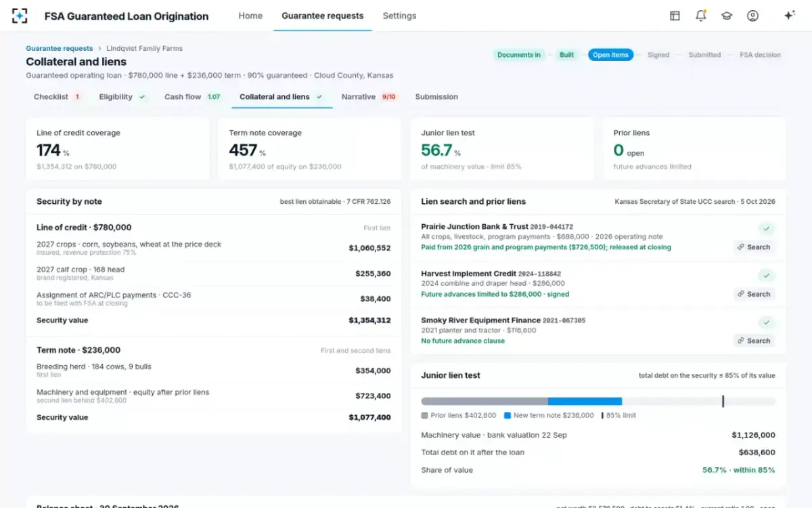Select the Built stage pill
Screen dimensions: 812x508
(x=566, y=55)
